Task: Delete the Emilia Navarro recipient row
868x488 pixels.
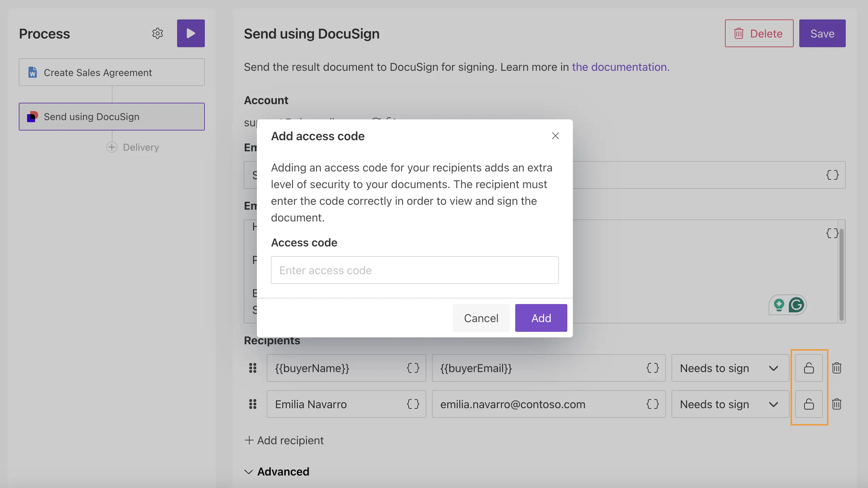Action: point(837,404)
